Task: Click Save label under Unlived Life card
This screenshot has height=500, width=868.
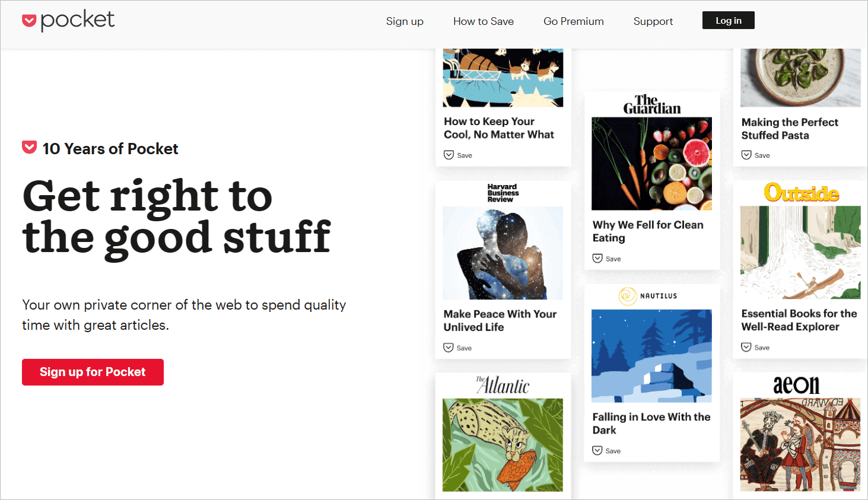Action: pos(465,348)
